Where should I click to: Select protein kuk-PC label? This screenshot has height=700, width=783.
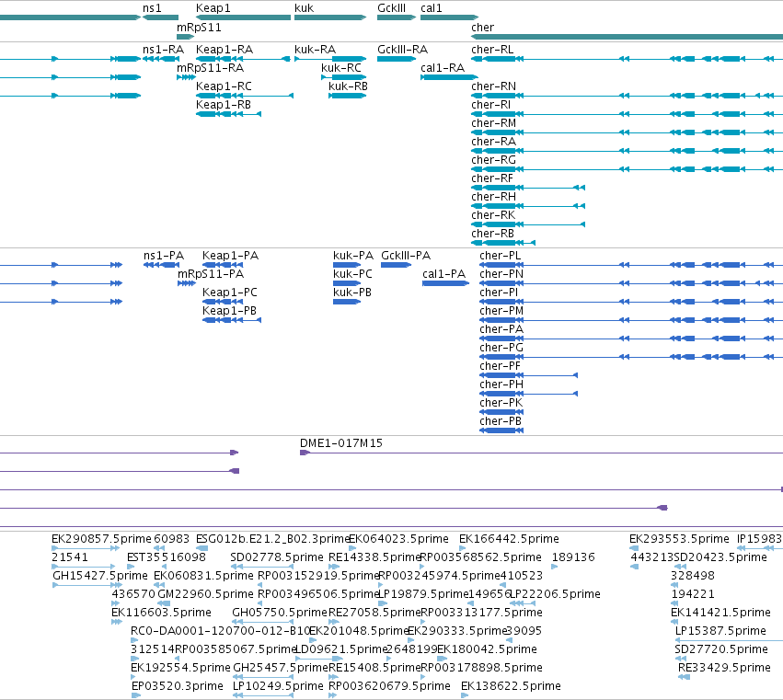[352, 274]
